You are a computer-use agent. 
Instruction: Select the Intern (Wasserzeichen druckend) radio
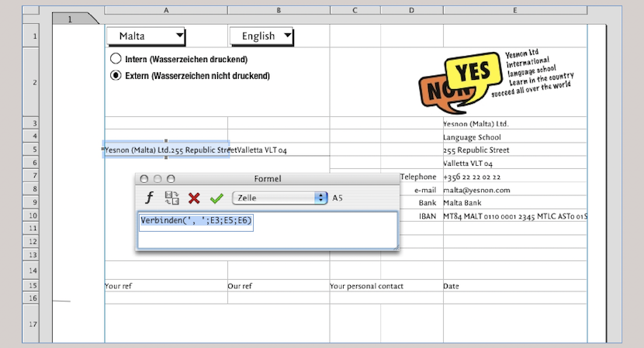point(116,59)
